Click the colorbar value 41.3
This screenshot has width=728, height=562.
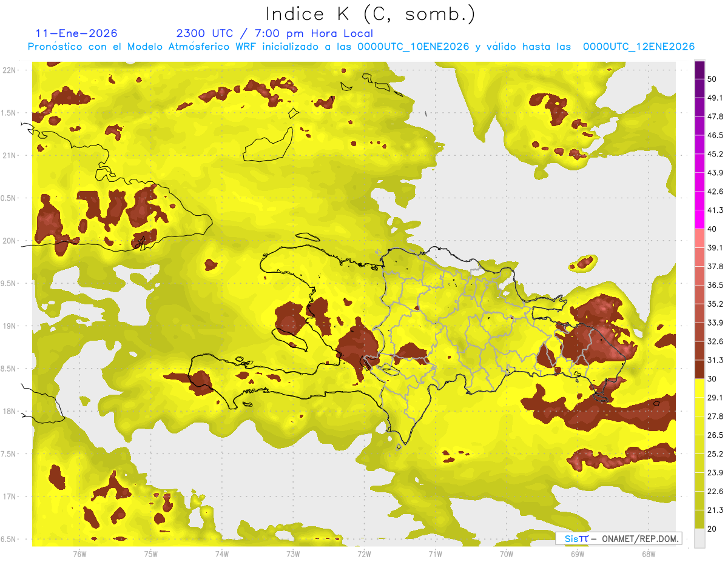pos(715,210)
